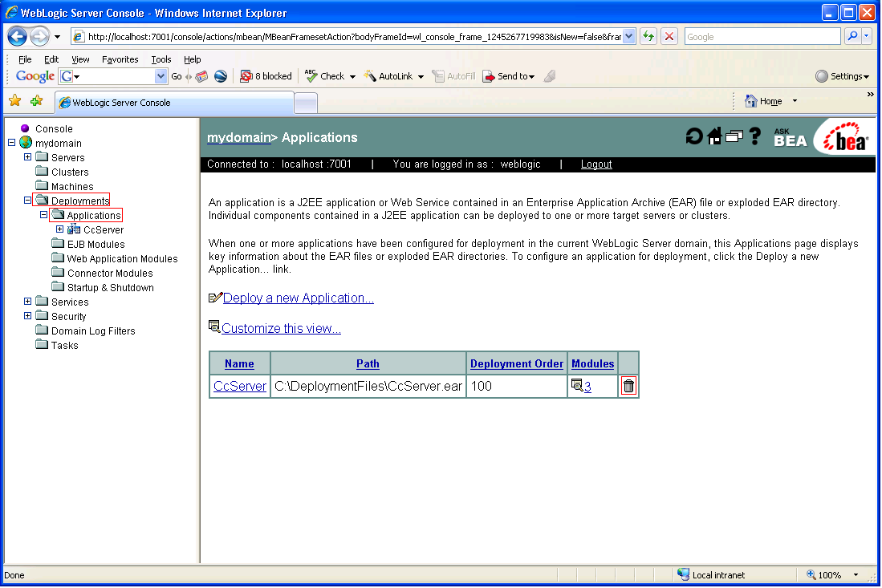Sort table by Deployment Order header
Screen dimensions: 882x588
516,363
